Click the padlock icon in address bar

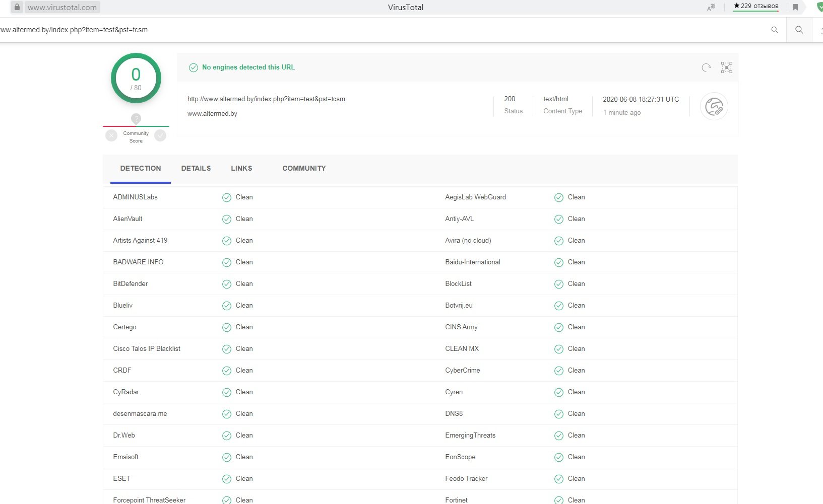[17, 7]
